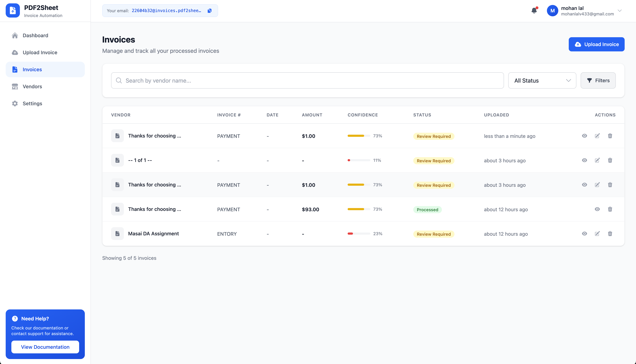Go to Dashboard in sidebar
The image size is (636, 364).
tap(35, 35)
